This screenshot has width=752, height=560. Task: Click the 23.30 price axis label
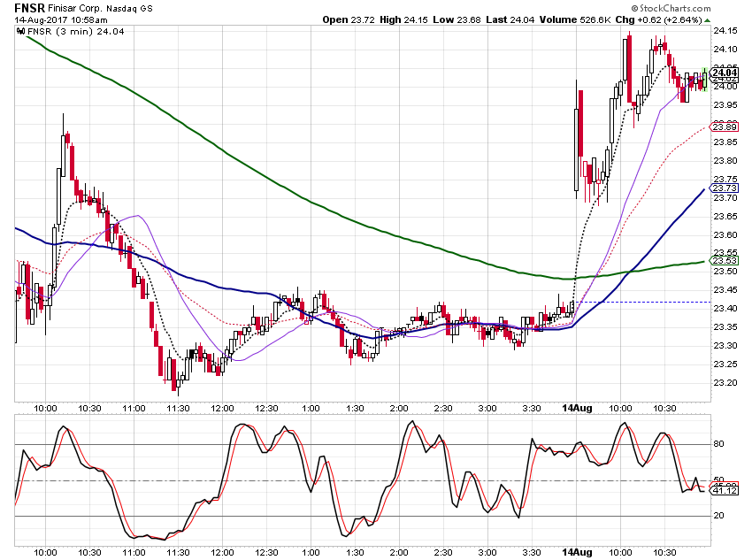pos(725,346)
